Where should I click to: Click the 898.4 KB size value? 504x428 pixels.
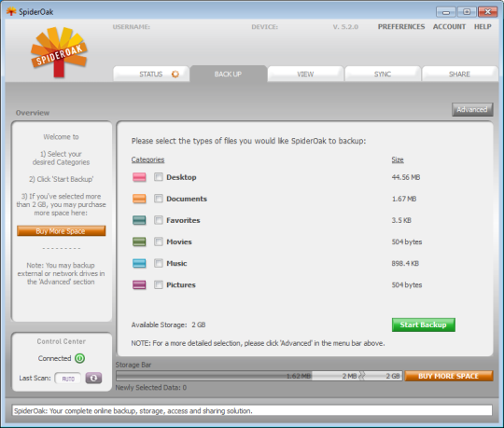tap(405, 263)
